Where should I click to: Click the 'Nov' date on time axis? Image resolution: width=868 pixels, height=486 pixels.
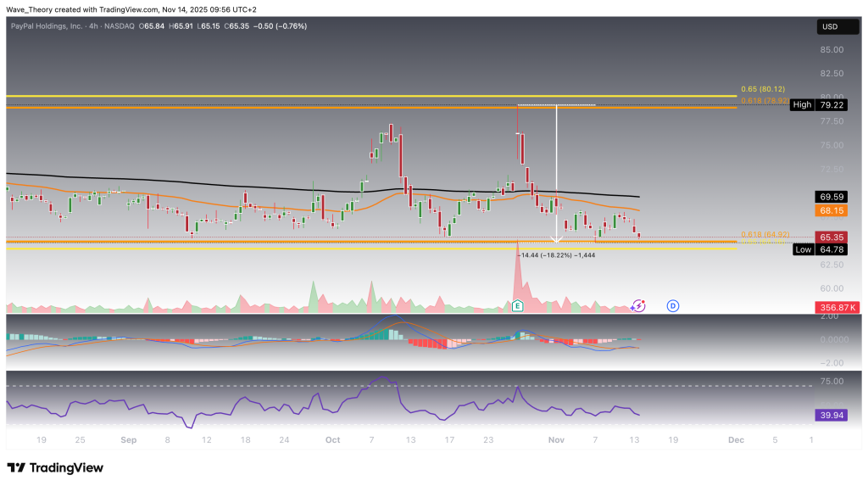tap(556, 440)
